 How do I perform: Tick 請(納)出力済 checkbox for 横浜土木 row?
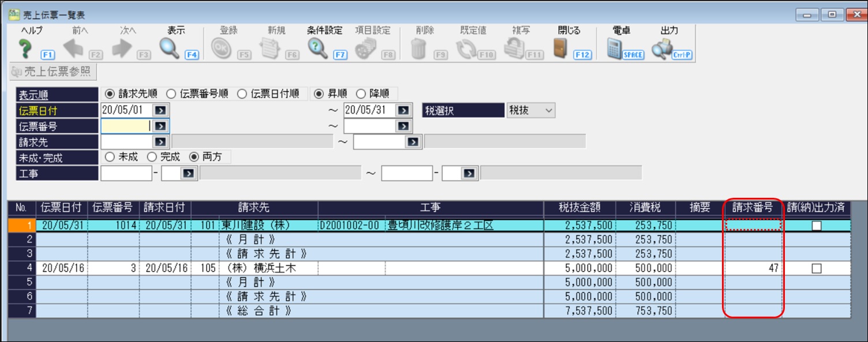[816, 268]
